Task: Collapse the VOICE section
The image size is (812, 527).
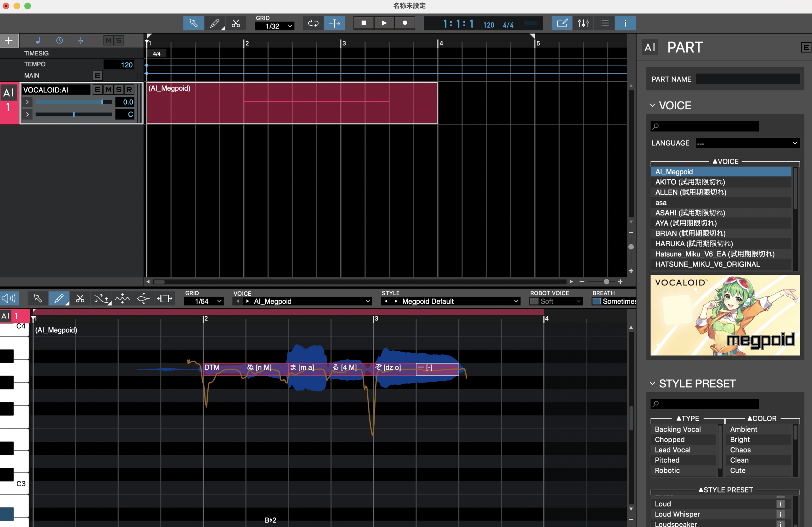Action: (652, 105)
